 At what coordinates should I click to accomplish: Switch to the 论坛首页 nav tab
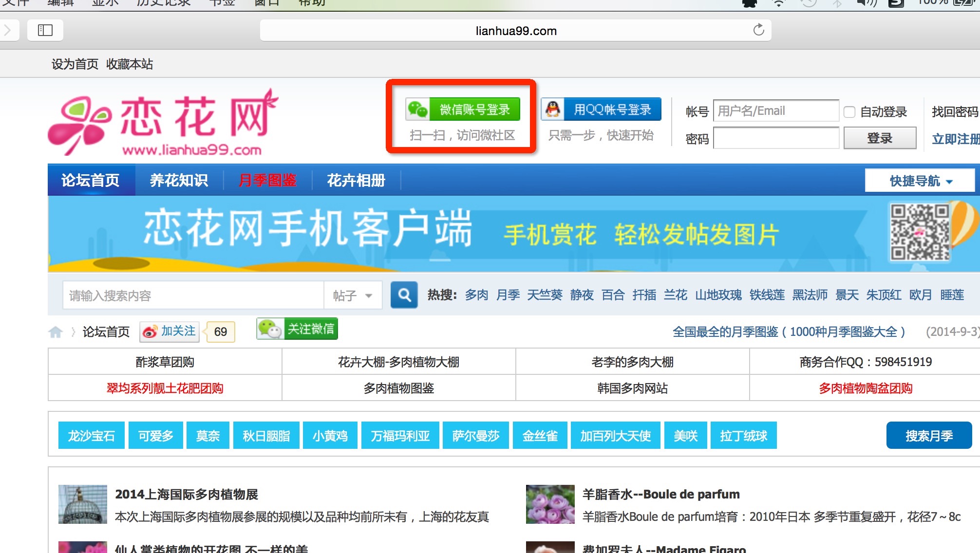pyautogui.click(x=91, y=180)
